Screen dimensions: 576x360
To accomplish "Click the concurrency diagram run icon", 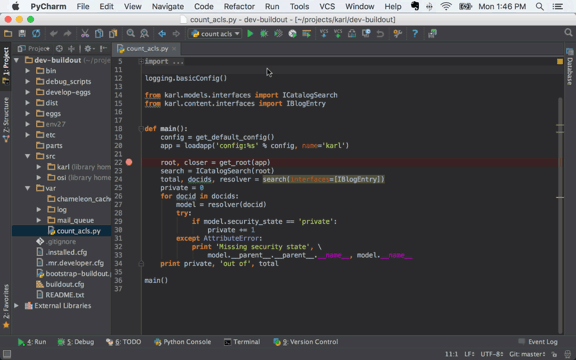I will [306, 34].
